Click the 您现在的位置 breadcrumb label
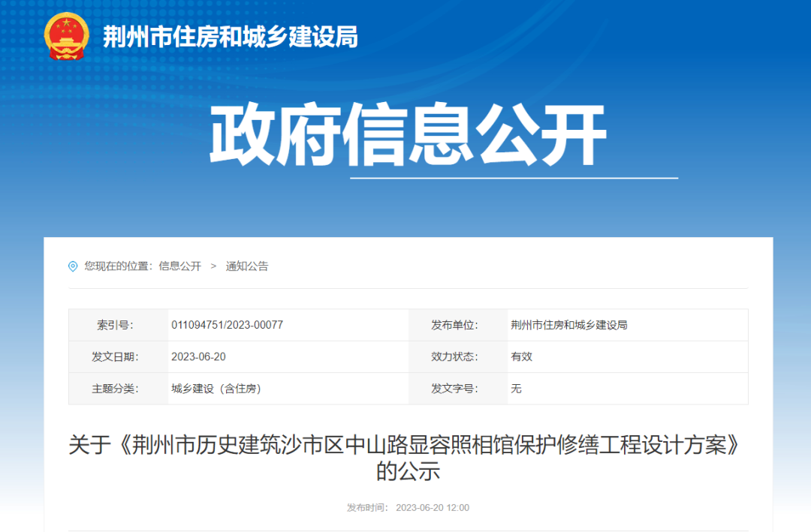This screenshot has width=811, height=532. [x=119, y=266]
